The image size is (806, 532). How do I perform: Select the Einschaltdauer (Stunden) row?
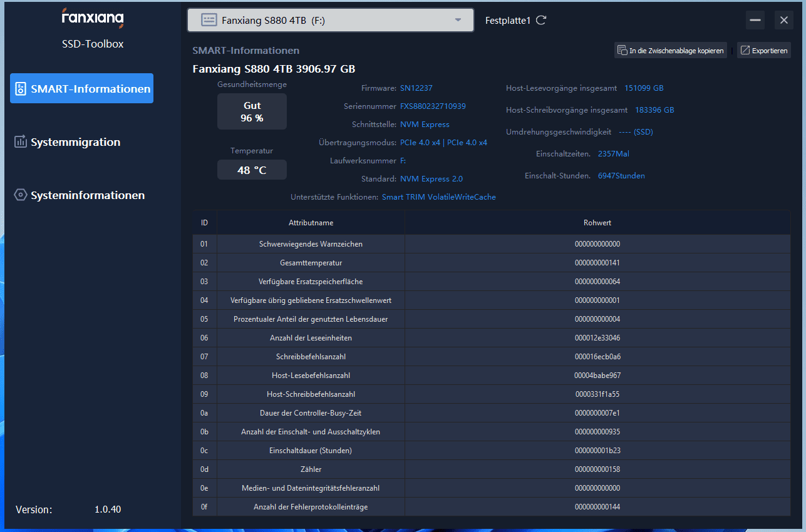492,451
